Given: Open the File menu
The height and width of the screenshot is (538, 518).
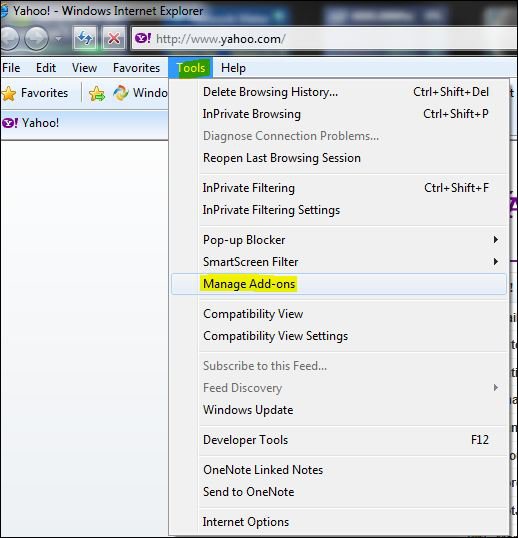Looking at the screenshot, I should 11,68.
